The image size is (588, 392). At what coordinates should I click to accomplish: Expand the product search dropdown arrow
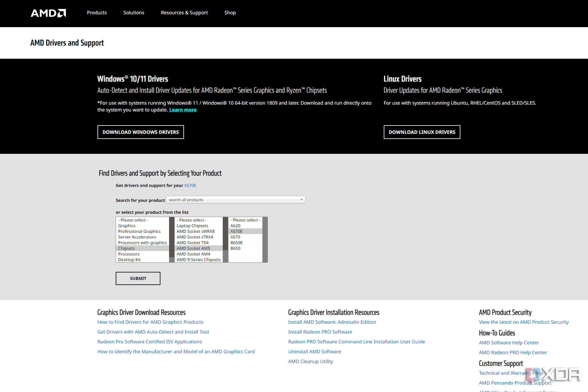(301, 200)
